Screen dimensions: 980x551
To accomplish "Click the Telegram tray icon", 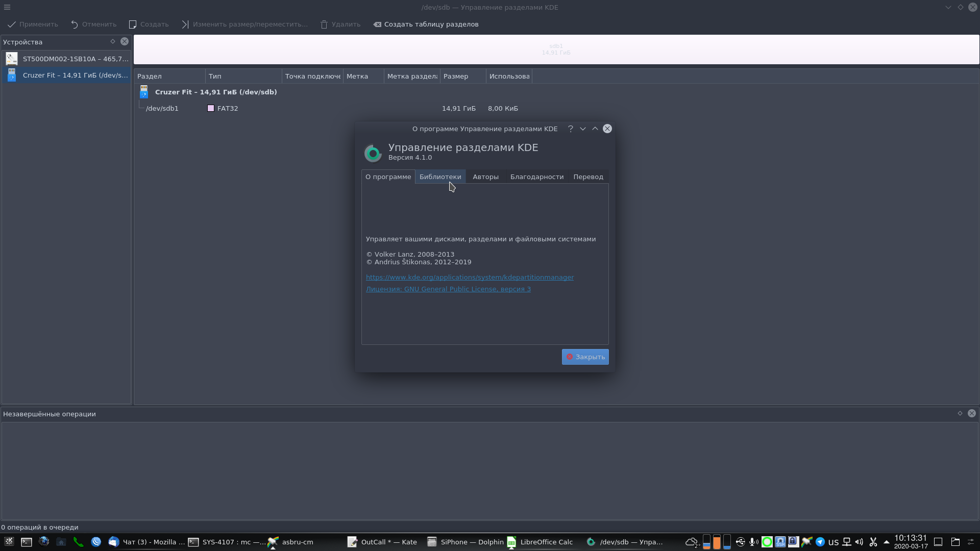I will pos(820,542).
